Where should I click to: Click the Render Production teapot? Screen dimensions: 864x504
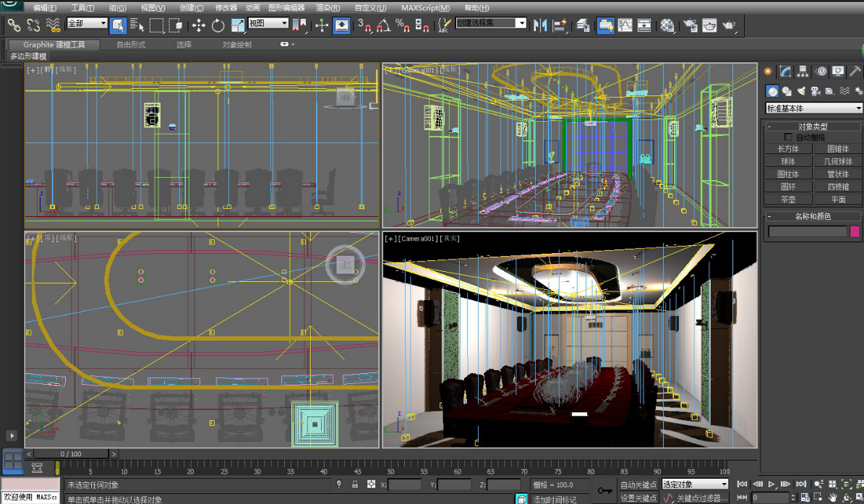[729, 25]
